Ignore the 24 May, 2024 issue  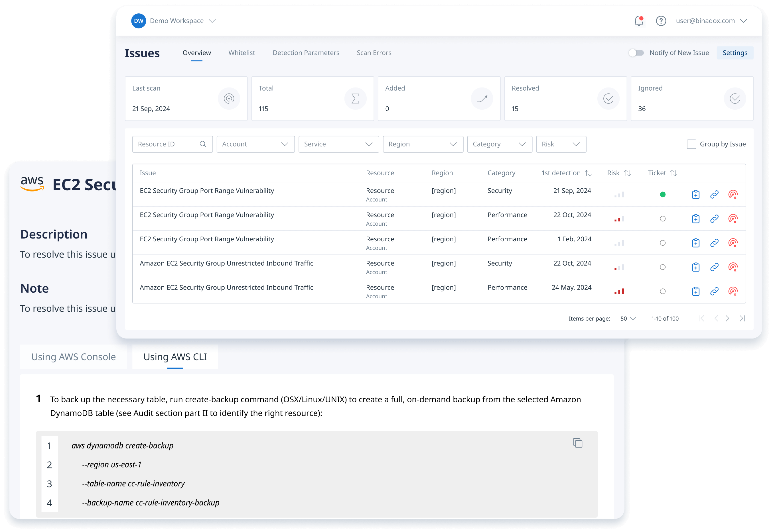point(733,291)
